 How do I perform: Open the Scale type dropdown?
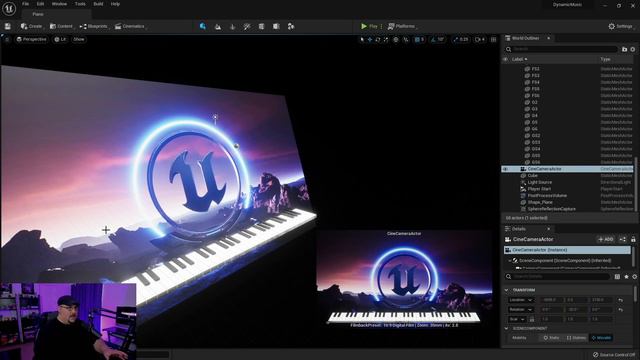tap(517, 320)
